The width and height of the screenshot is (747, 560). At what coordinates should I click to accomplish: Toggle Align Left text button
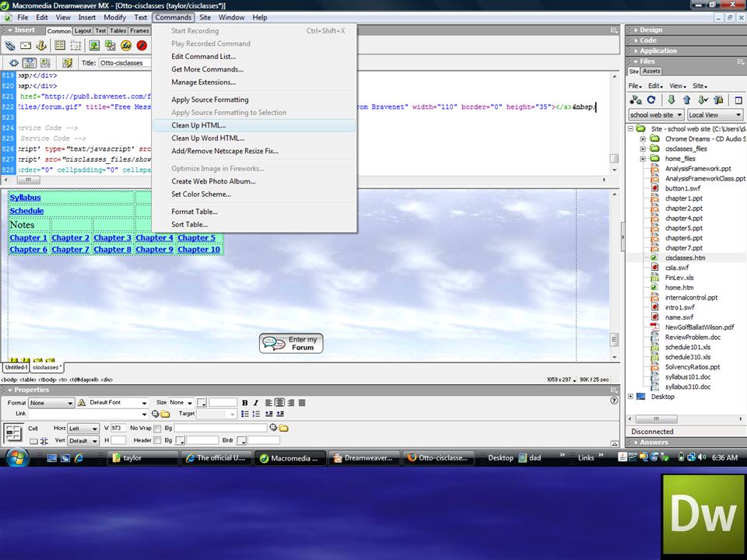click(x=268, y=403)
